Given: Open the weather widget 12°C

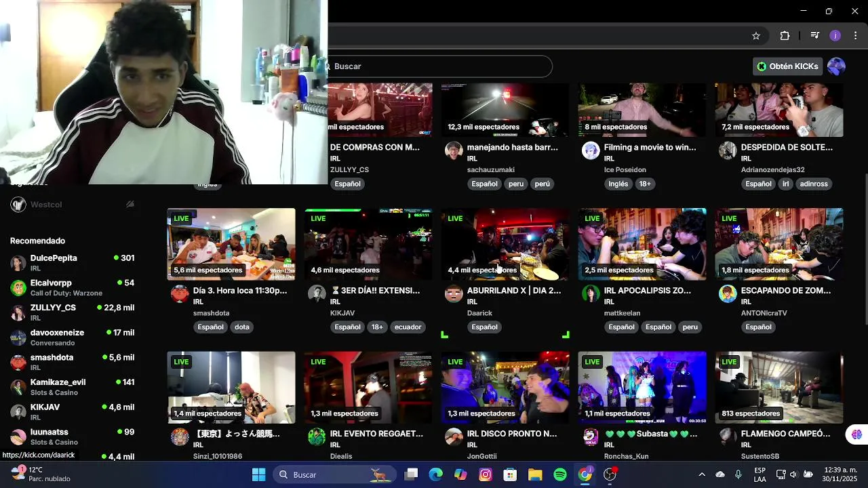Looking at the screenshot, I should pos(41,474).
